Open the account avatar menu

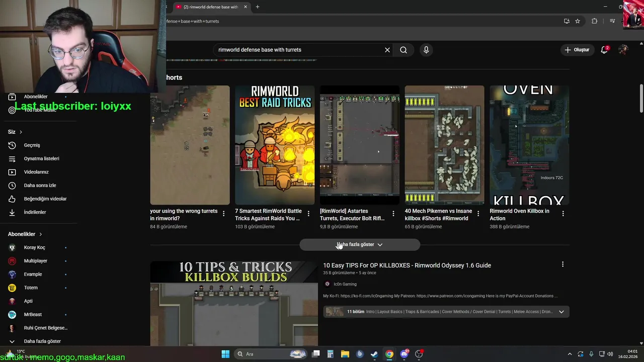(x=623, y=50)
